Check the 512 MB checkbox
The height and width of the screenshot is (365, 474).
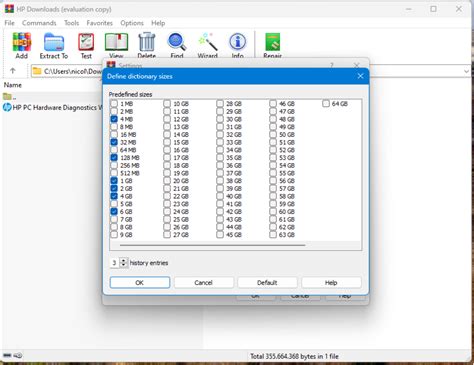(x=114, y=173)
